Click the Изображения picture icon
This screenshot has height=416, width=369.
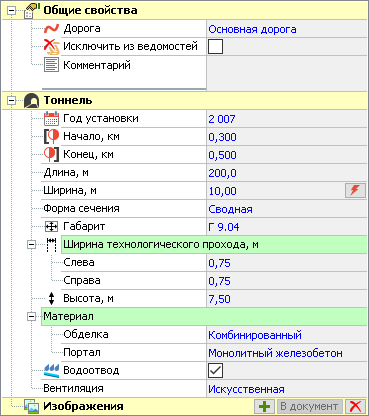pyautogui.click(x=32, y=406)
